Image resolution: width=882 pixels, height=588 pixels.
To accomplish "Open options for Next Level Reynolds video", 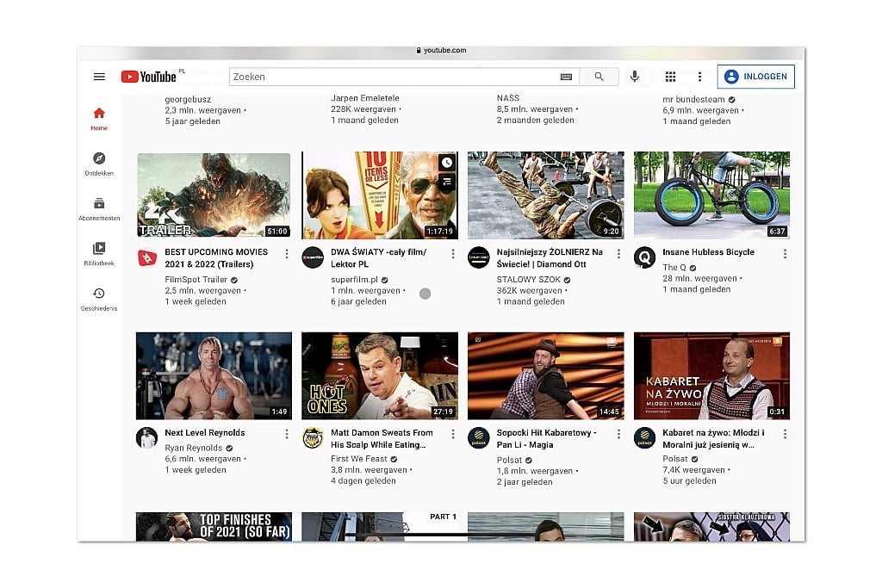I will [287, 434].
